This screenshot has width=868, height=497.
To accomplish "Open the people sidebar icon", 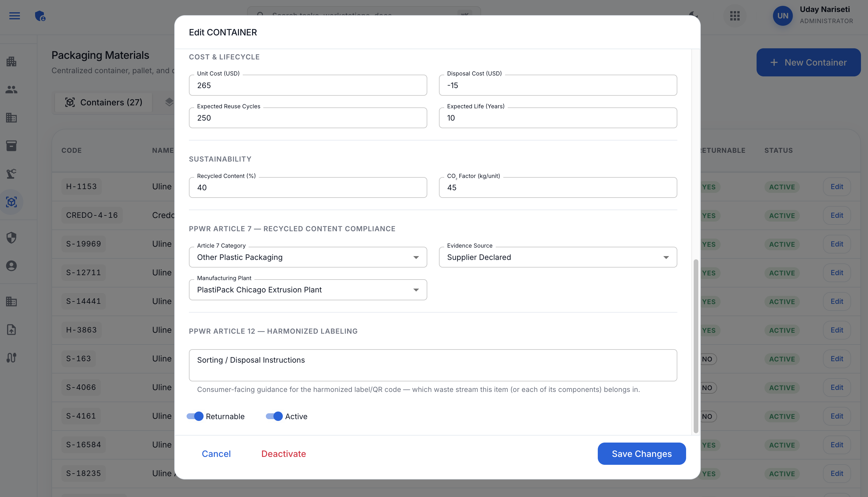I will point(11,90).
